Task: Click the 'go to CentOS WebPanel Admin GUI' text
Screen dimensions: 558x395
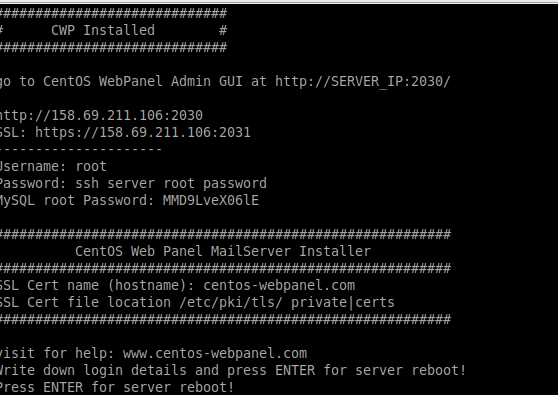Action: 121,81
